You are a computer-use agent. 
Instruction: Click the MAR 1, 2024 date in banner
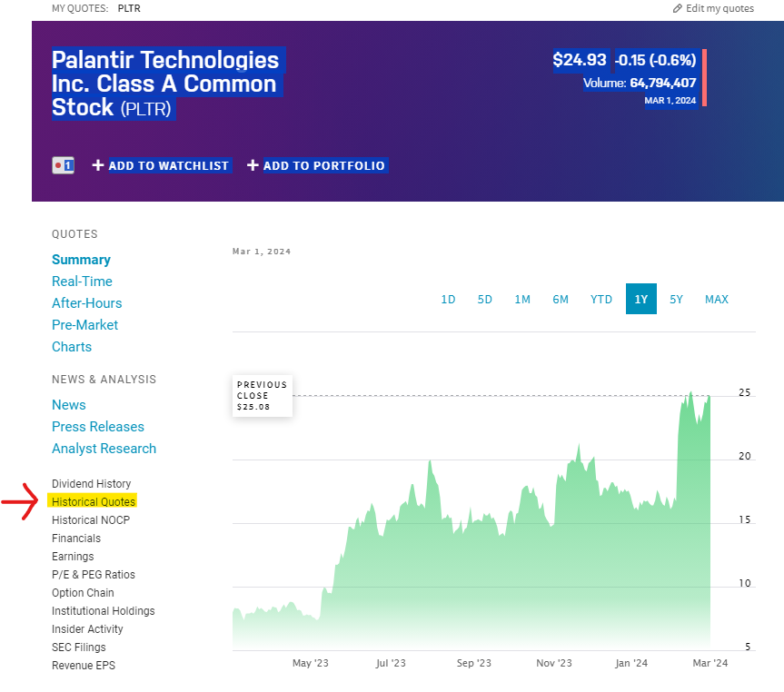[x=670, y=101]
